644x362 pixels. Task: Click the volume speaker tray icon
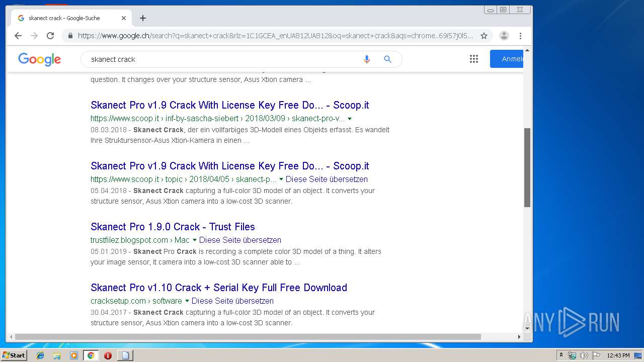[584, 355]
